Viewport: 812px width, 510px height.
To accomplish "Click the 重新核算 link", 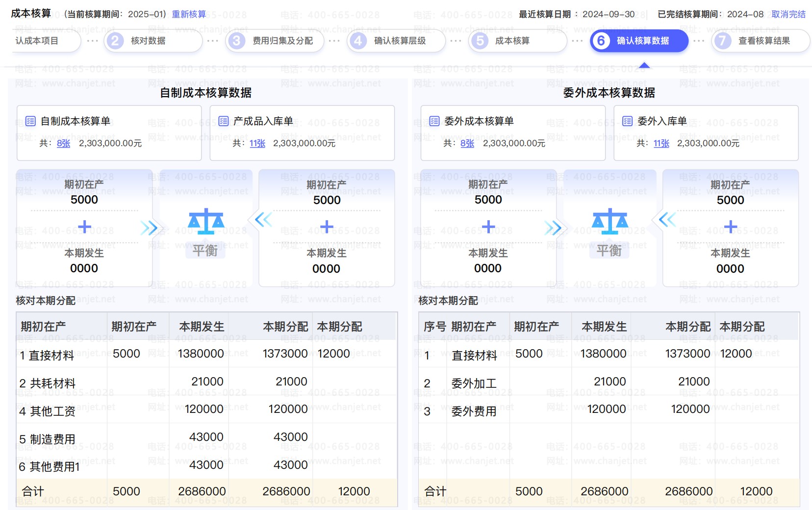I will click(189, 14).
